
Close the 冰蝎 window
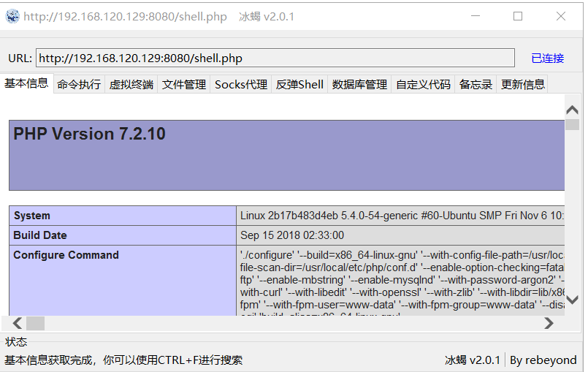point(561,16)
